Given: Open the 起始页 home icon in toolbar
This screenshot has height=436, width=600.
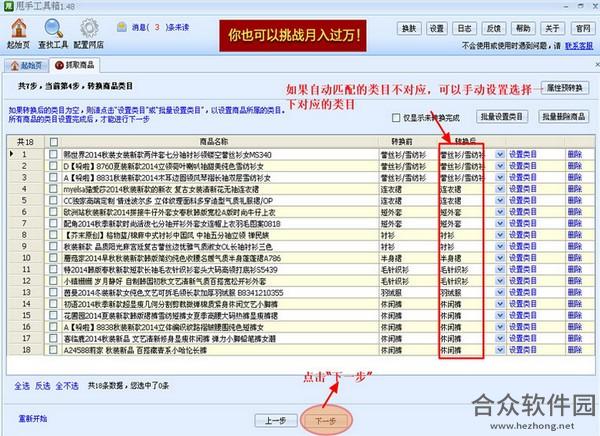Looking at the screenshot, I should [18, 33].
